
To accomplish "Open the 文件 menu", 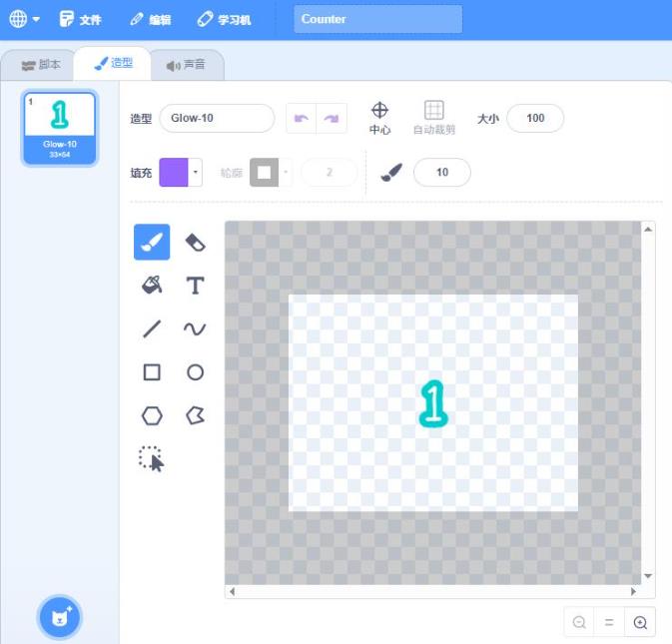I will (80, 19).
